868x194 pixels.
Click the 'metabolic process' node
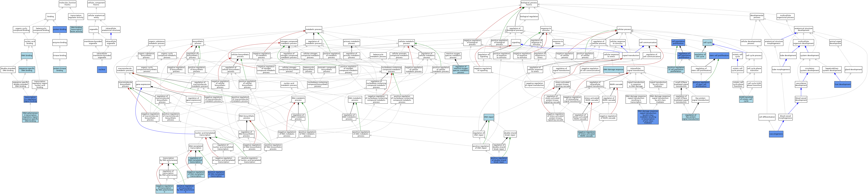pos(314,29)
